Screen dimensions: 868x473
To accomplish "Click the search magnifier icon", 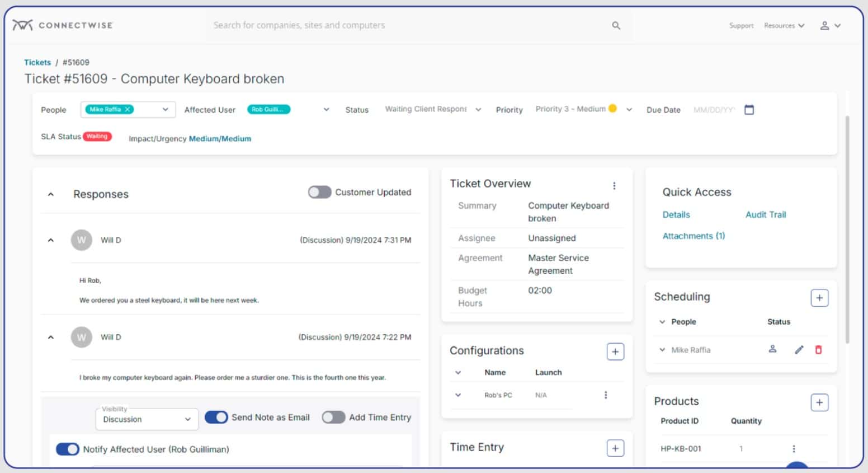I will [616, 25].
